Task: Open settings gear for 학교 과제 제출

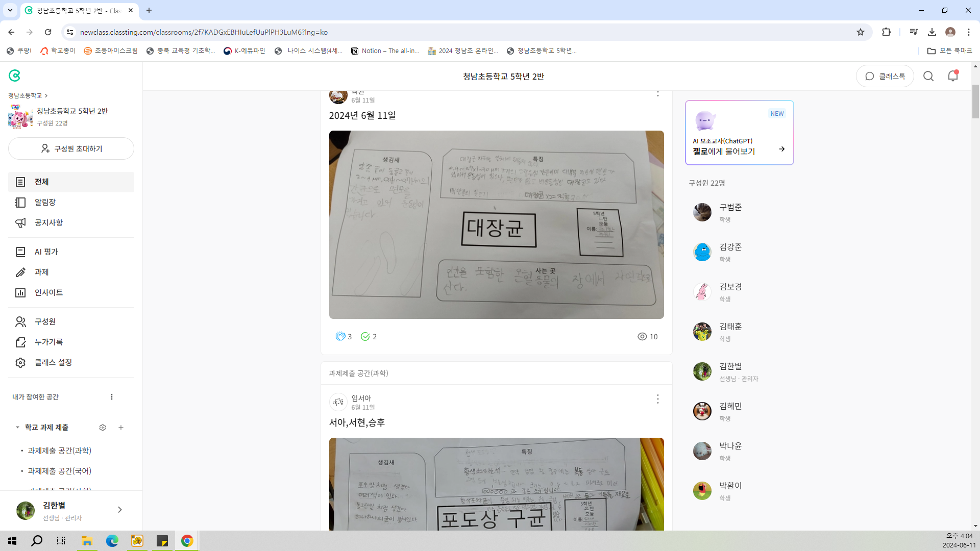Action: coord(103,428)
